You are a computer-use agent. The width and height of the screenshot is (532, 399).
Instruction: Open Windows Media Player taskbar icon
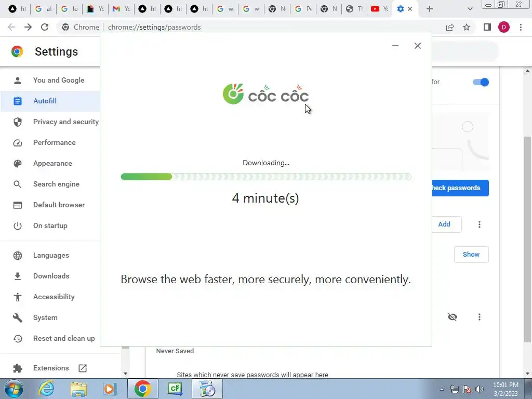click(x=110, y=389)
